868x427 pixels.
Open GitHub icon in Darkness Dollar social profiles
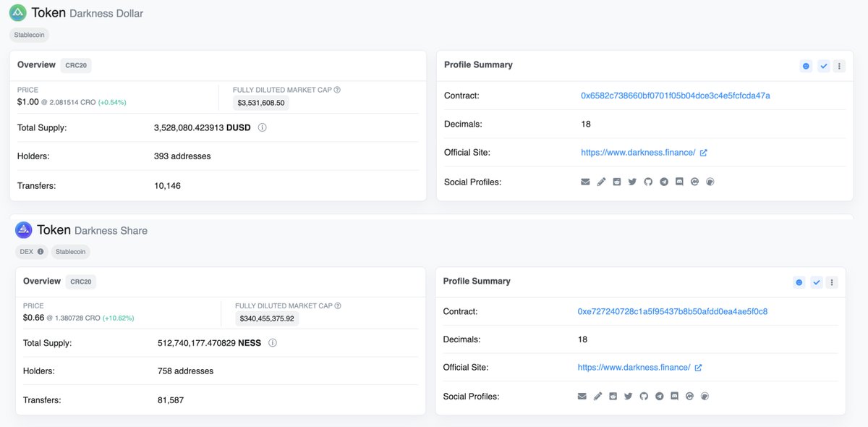pos(648,182)
